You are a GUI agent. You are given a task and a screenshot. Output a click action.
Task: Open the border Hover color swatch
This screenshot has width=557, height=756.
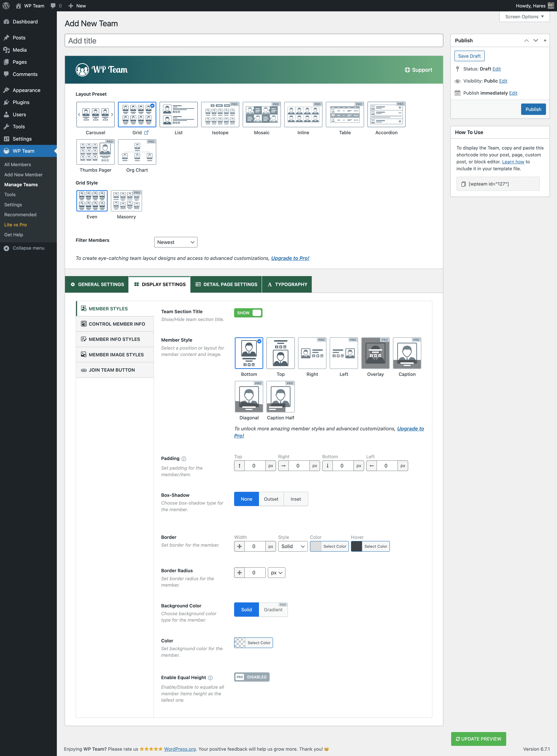(356, 546)
